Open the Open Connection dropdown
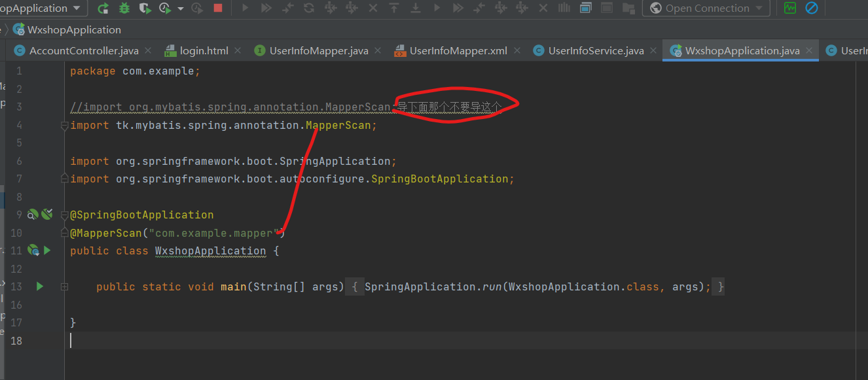This screenshot has width=868, height=380. (x=706, y=9)
